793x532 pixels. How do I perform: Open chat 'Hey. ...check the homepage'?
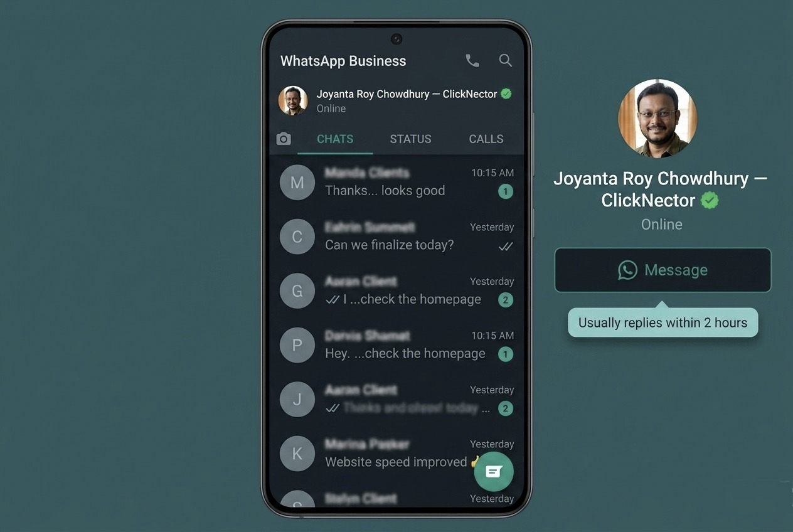(396, 345)
